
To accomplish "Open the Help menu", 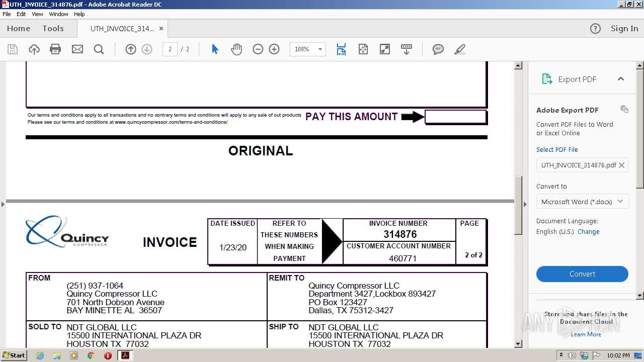I will coord(79,14).
